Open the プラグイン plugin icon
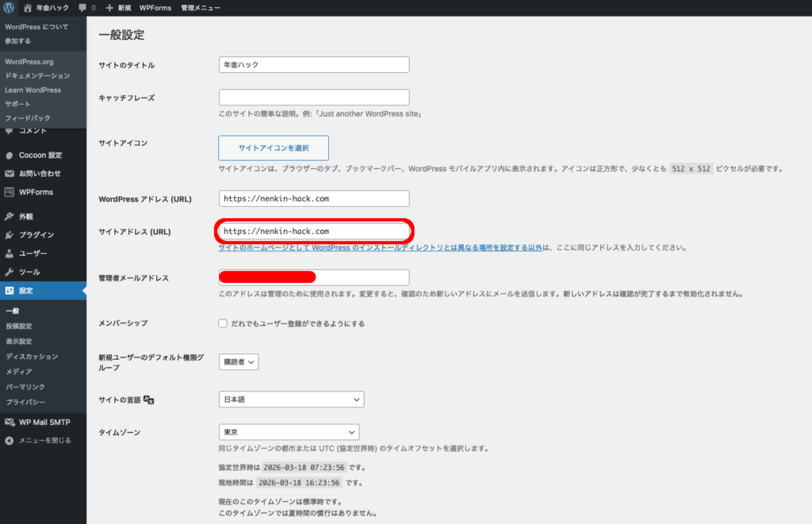812x524 pixels. click(x=10, y=235)
